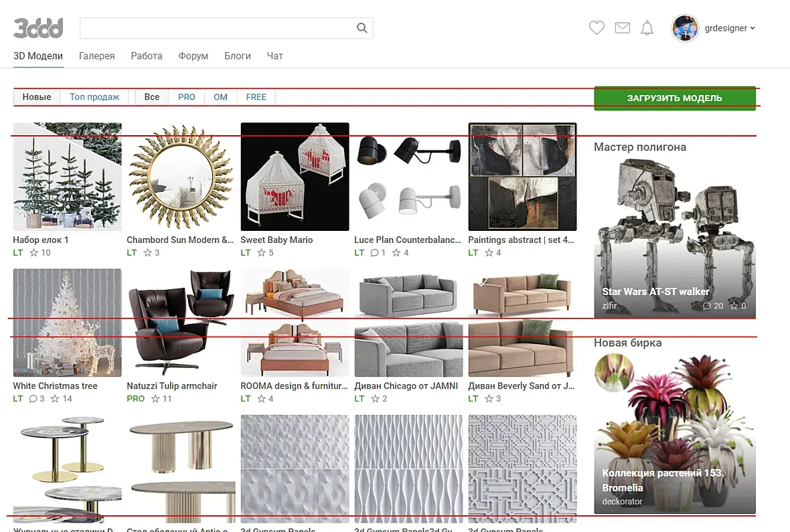Click the Star Wars AT-ST walker title
Viewport: 790px width, 532px height.
coord(655,291)
